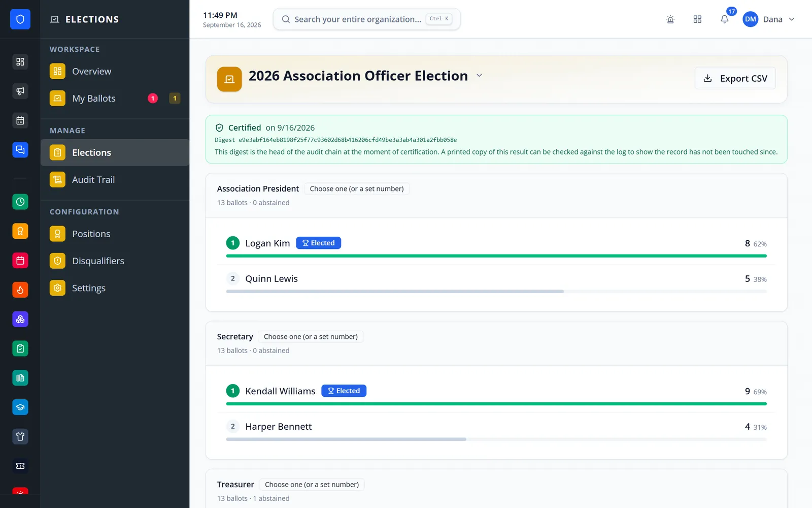Click the Elected badge next to Kendall Williams
Image resolution: width=812 pixels, height=508 pixels.
(x=344, y=391)
